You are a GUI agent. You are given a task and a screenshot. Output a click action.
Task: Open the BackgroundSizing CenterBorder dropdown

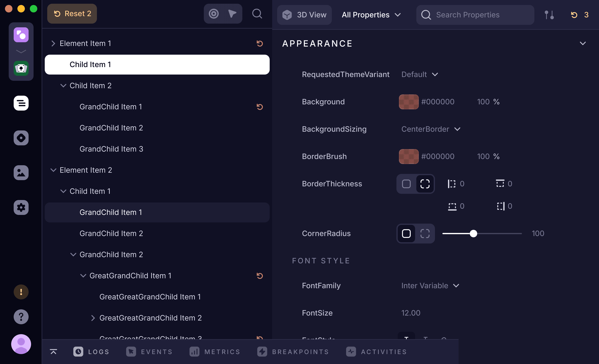(431, 129)
